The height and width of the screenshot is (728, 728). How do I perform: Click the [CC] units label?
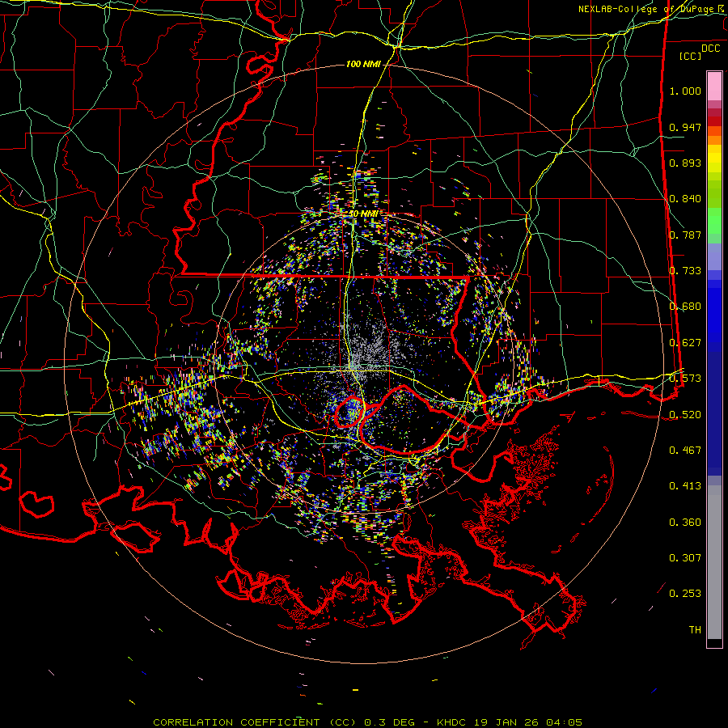691,56
